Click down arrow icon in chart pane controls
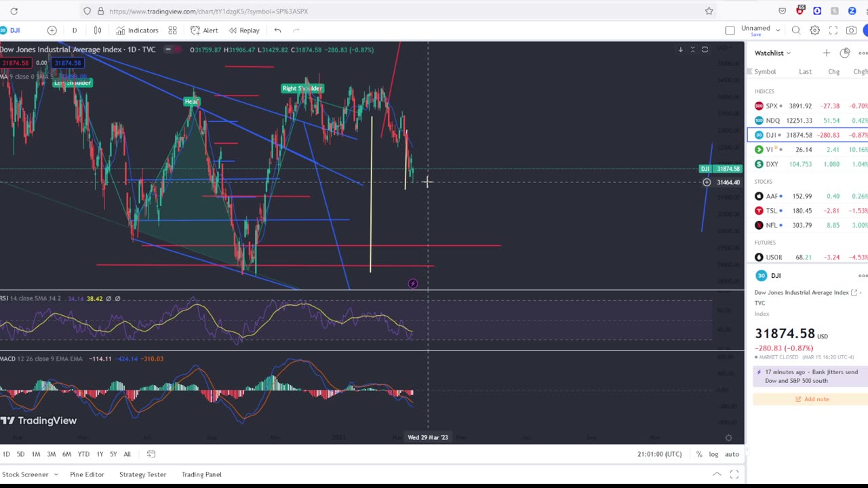This screenshot has width=868, height=488. click(680, 49)
